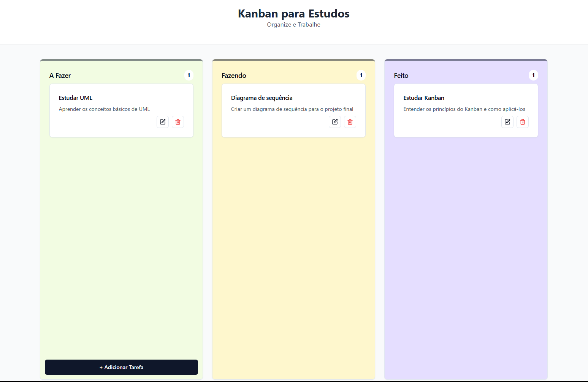
Task: Click the counter badge on the Fazendo column
Action: 361,75
